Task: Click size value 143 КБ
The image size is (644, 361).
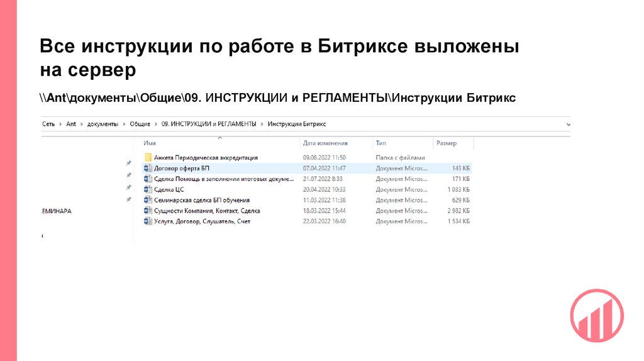Action: (461, 168)
